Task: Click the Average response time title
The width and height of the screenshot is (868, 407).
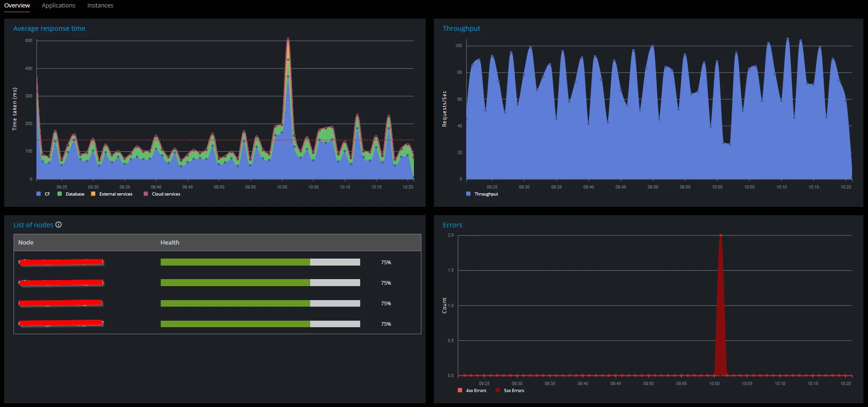Action: [x=49, y=28]
